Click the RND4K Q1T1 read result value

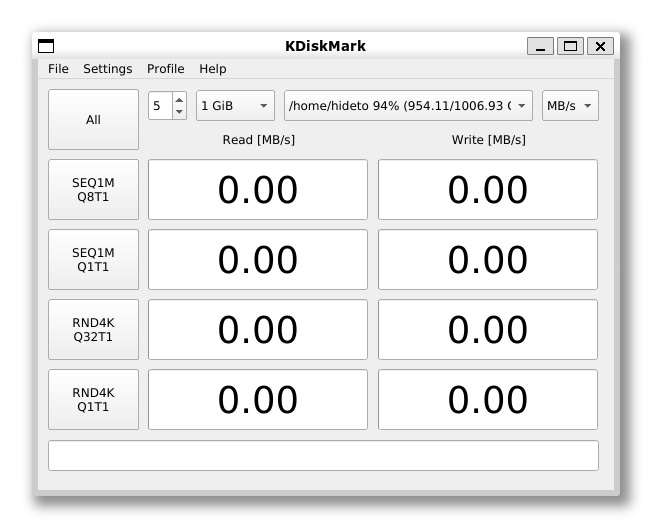258,400
